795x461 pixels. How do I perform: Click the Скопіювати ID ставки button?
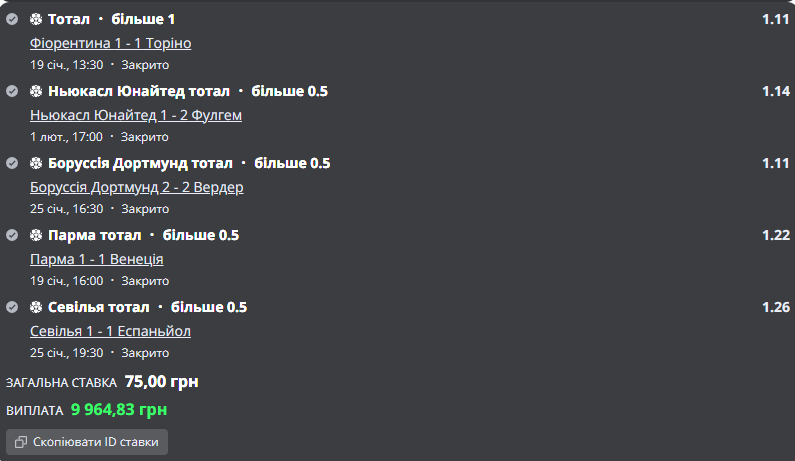(87, 442)
